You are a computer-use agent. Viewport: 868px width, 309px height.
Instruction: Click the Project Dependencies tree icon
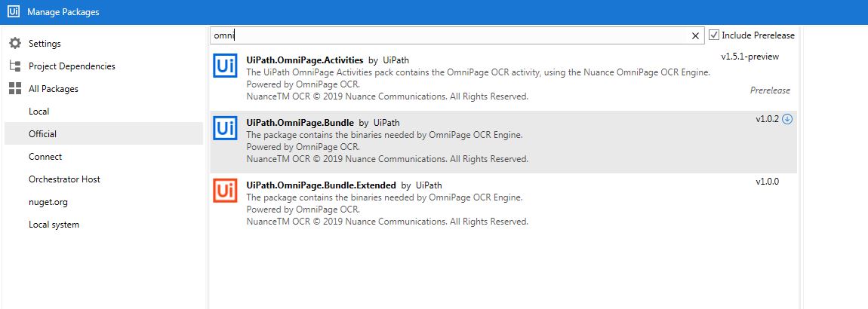(x=15, y=66)
